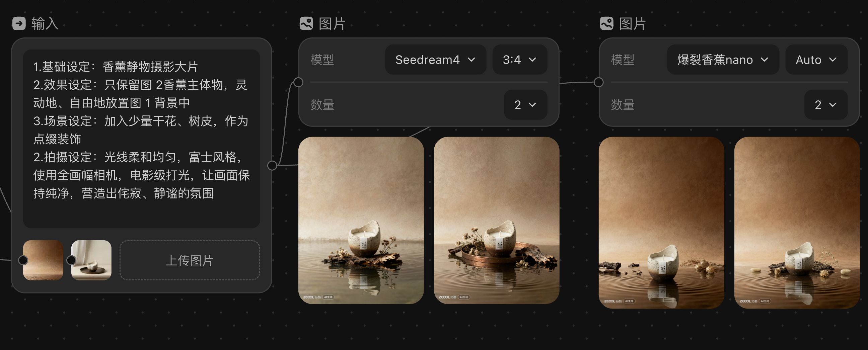Open the 爆裂香蕉nano model dropdown
The height and width of the screenshot is (350, 868).
tap(723, 60)
